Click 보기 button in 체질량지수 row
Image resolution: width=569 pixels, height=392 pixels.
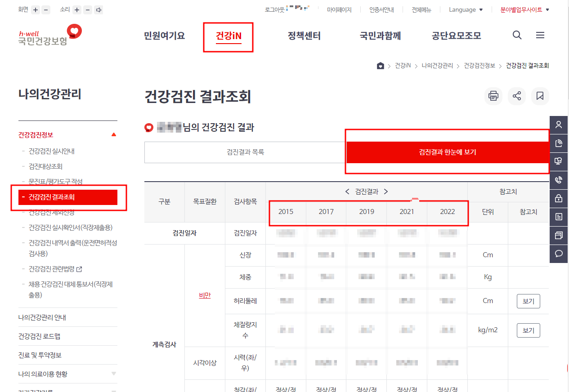pos(529,330)
